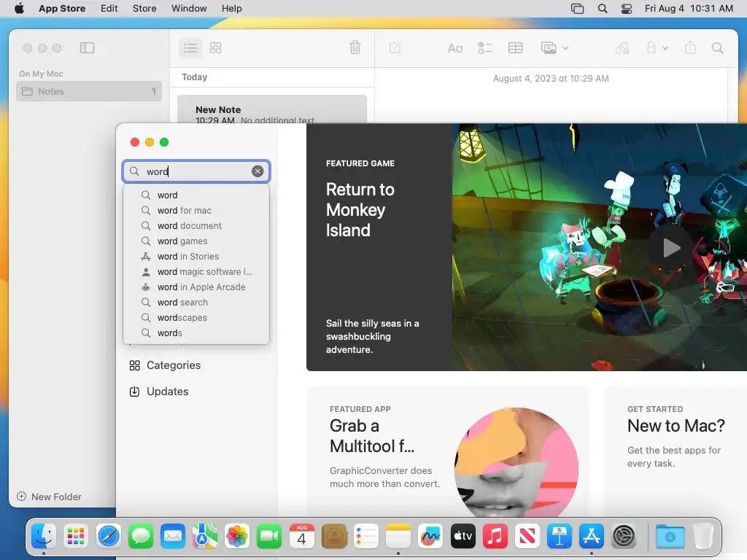The width and height of the screenshot is (747, 560).
Task: Open Messages from the Dock
Action: coord(141,536)
